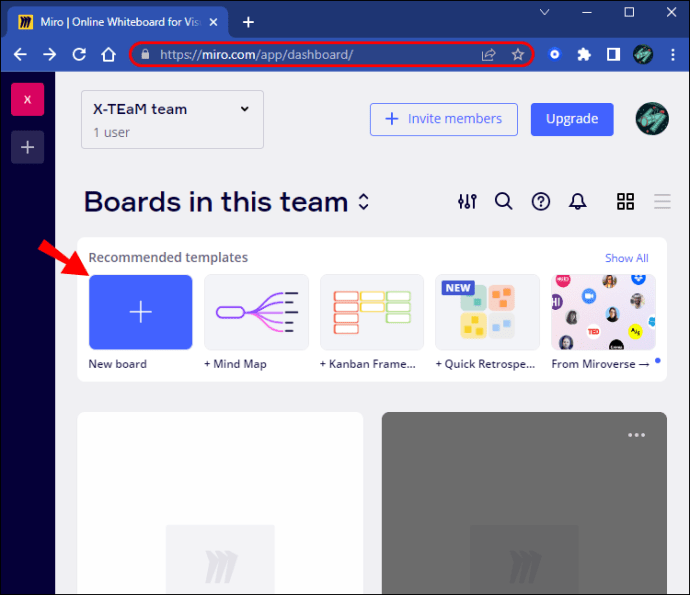Toggle the browser side panel icon

pos(613,55)
